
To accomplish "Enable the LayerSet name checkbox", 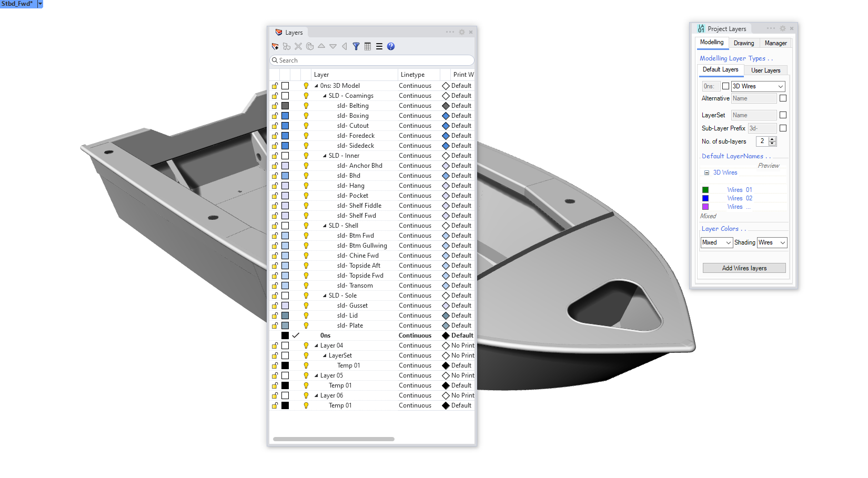I will [783, 115].
